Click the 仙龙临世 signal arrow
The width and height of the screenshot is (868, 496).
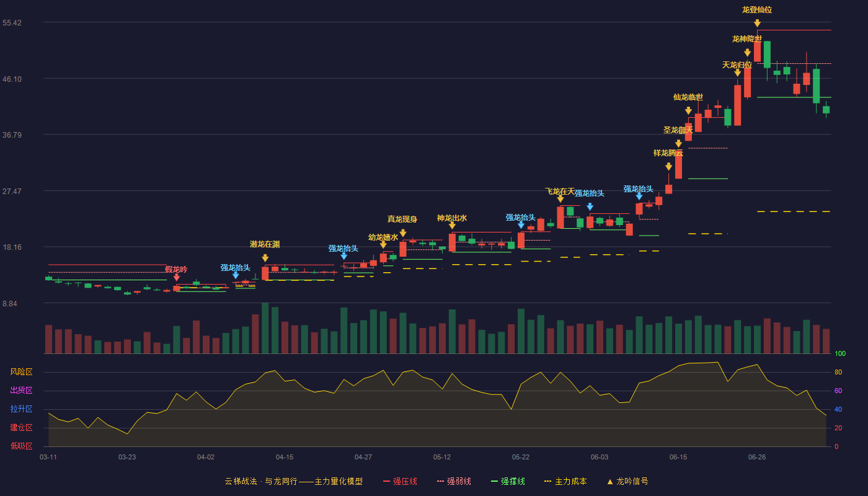pos(688,111)
